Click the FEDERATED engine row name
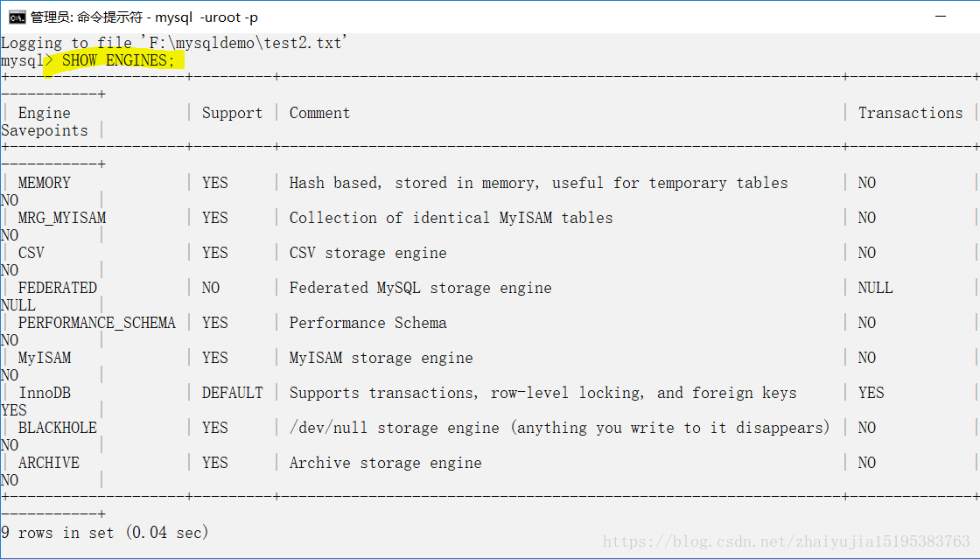The image size is (980, 559). coord(58,288)
